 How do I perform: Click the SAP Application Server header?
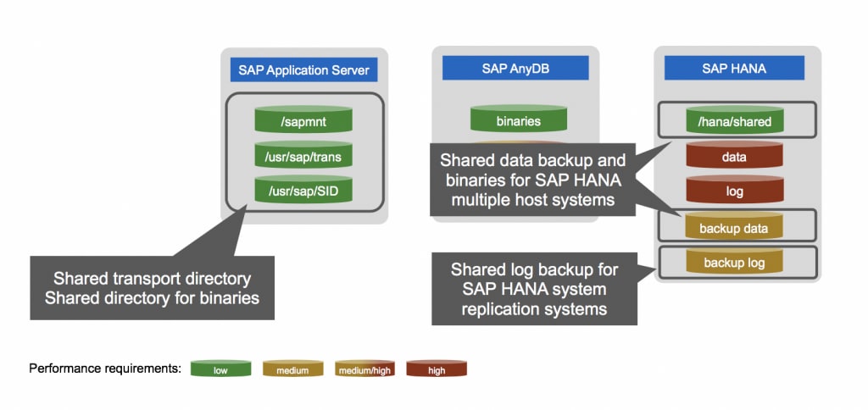pyautogui.click(x=303, y=69)
